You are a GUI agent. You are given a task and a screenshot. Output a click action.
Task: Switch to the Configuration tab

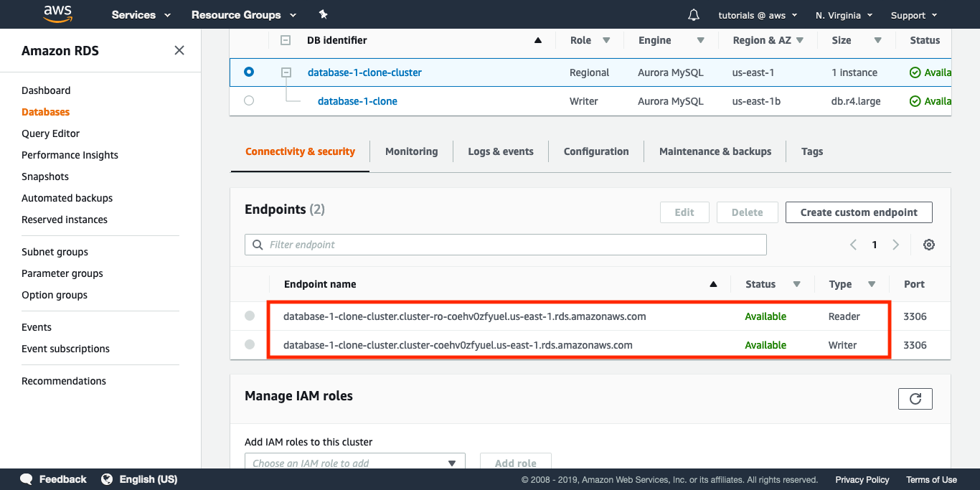(x=596, y=151)
